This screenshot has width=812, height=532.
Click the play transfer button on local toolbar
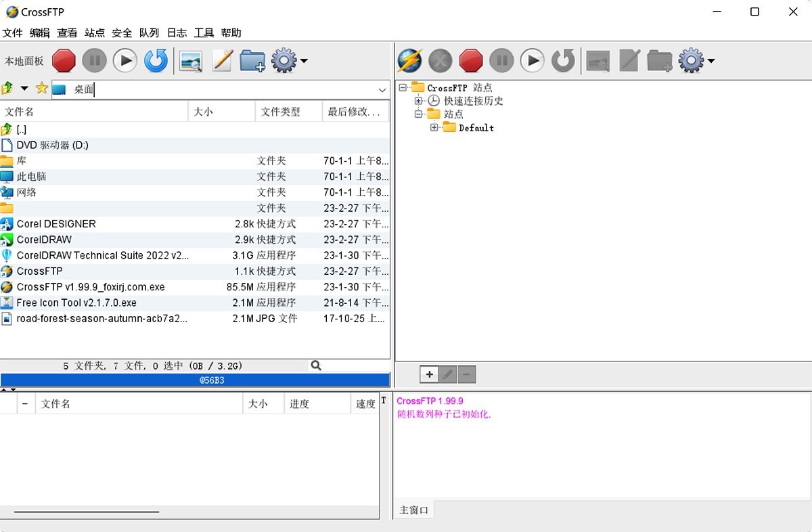point(125,60)
